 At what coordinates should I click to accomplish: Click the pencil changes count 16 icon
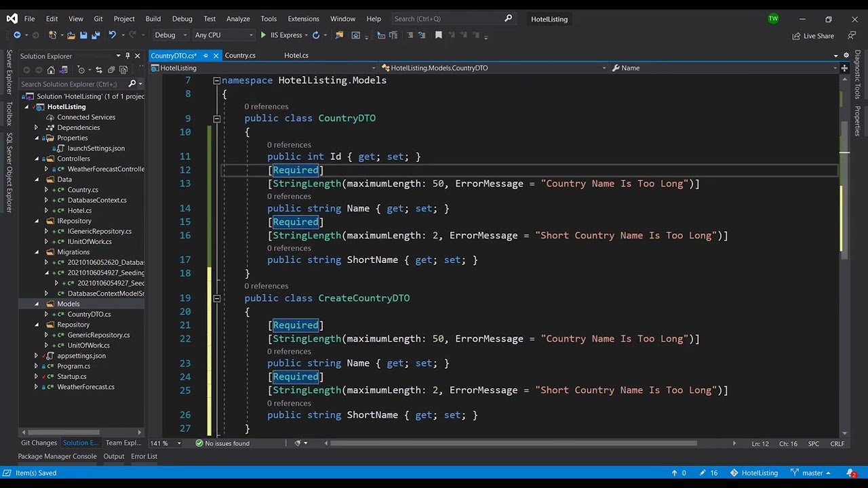pos(709,473)
